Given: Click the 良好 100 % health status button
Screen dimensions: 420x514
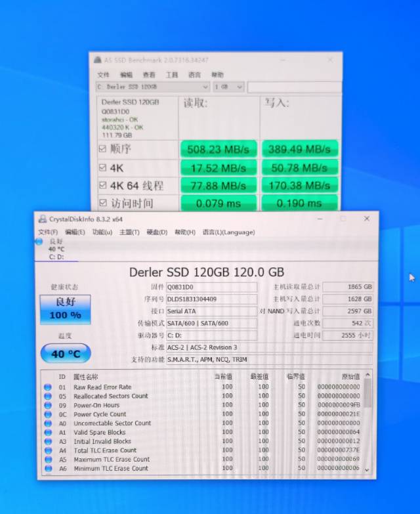Looking at the screenshot, I should click(66, 309).
